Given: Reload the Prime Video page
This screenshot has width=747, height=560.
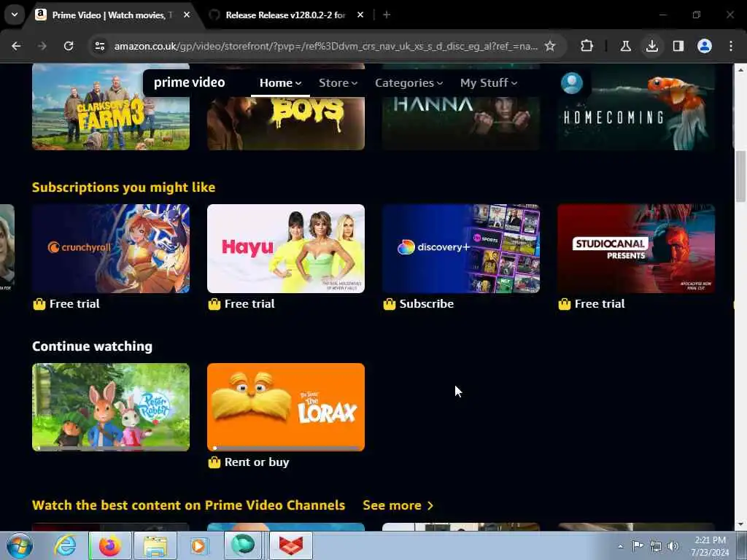Looking at the screenshot, I should (69, 46).
